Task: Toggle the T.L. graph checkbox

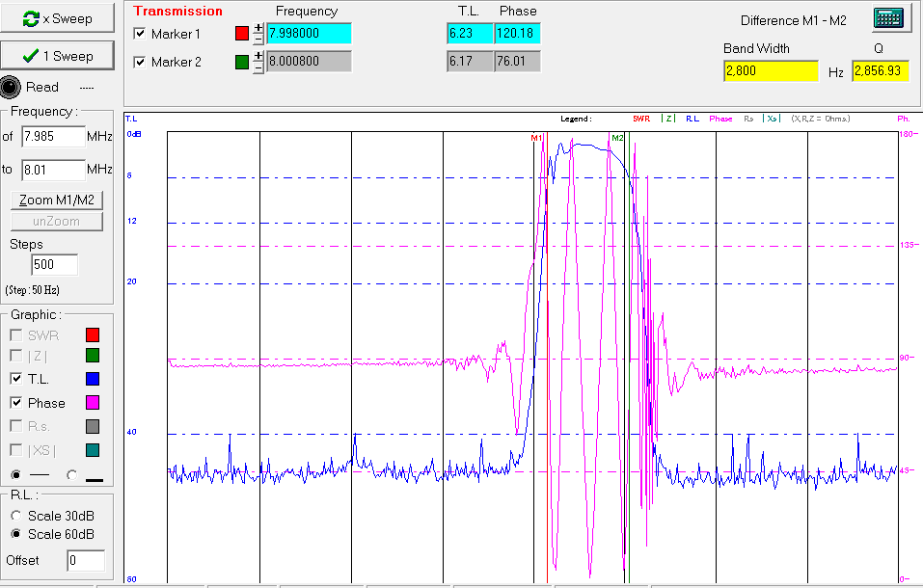Action: (x=16, y=379)
